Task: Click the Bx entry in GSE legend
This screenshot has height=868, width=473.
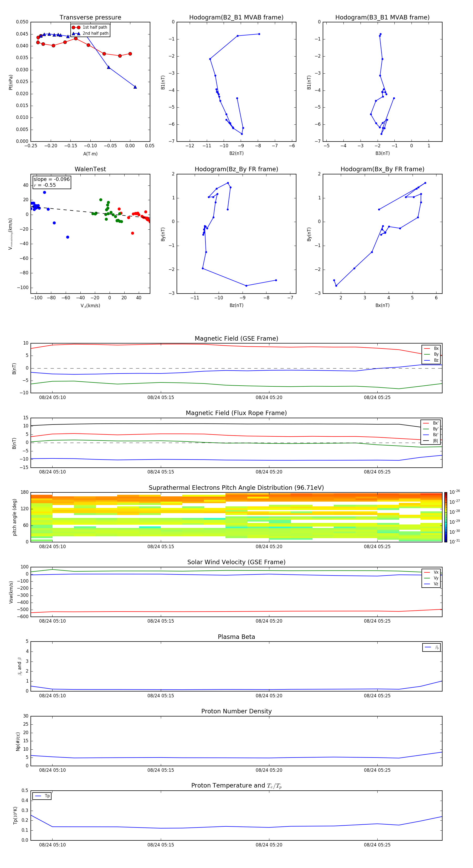Action: point(431,349)
